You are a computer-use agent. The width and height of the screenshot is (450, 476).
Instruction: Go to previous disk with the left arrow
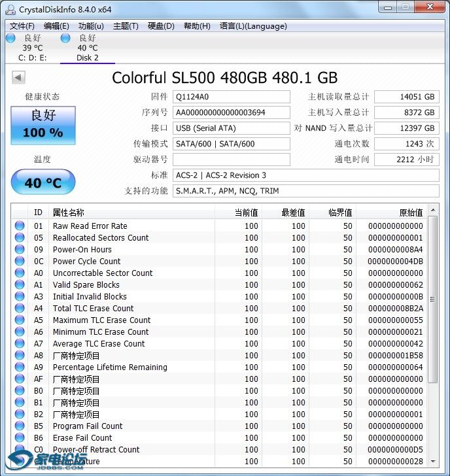[18, 77]
